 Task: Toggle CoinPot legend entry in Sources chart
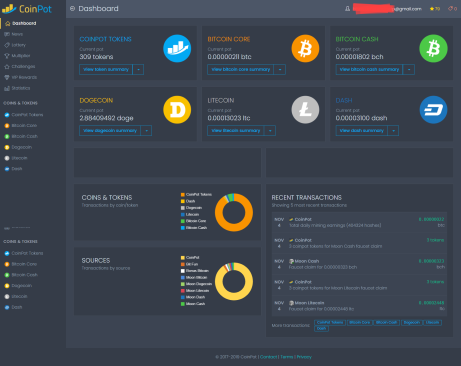(x=190, y=258)
